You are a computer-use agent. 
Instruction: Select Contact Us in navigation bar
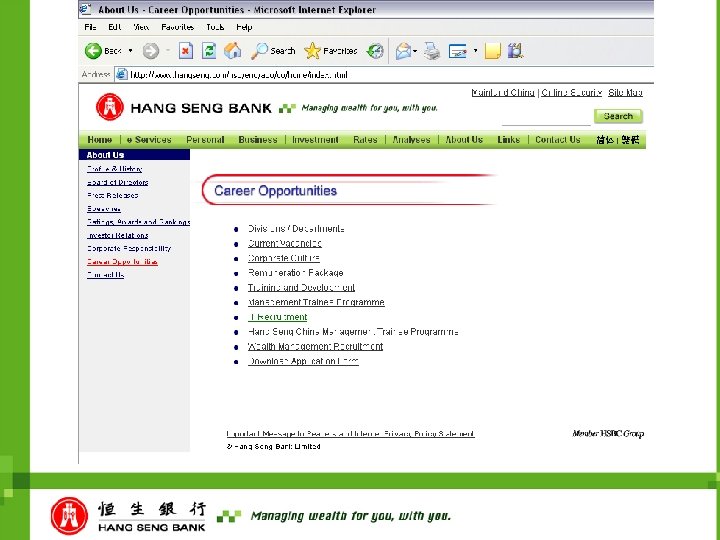click(x=557, y=140)
